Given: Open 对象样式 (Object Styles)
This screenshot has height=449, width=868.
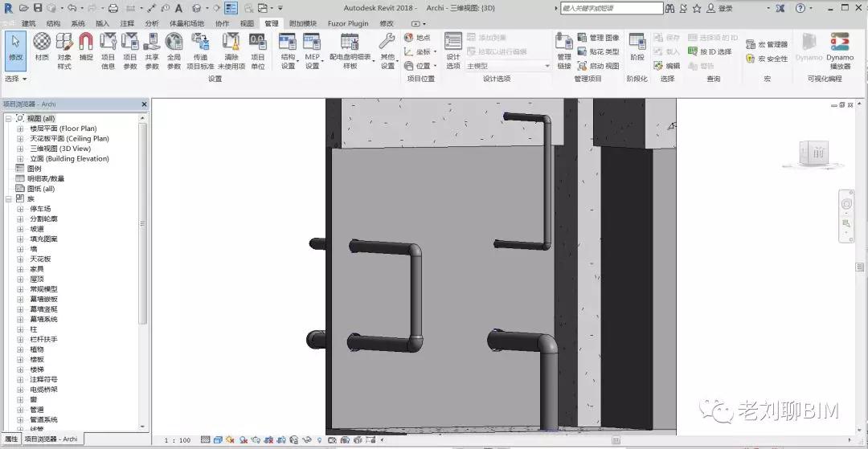Looking at the screenshot, I should point(64,50).
